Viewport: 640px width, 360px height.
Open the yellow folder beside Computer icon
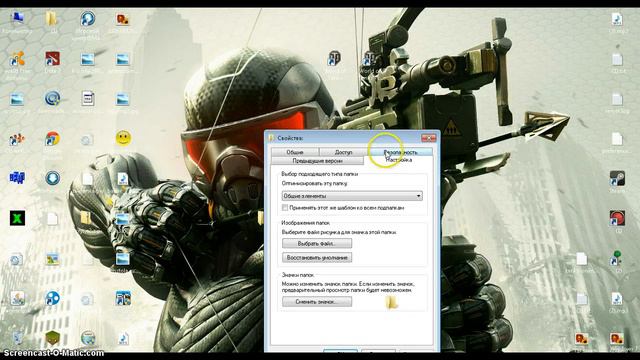point(51,18)
